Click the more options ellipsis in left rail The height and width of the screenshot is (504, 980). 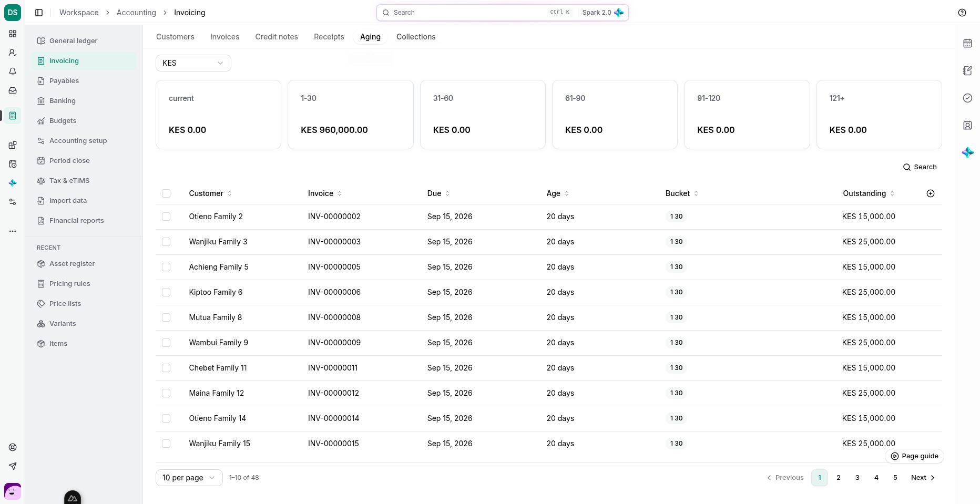click(13, 231)
